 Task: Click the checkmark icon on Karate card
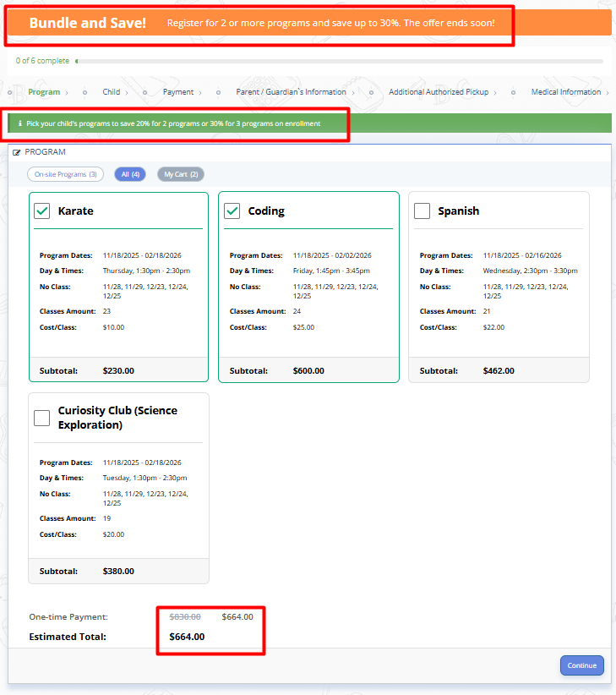(42, 211)
